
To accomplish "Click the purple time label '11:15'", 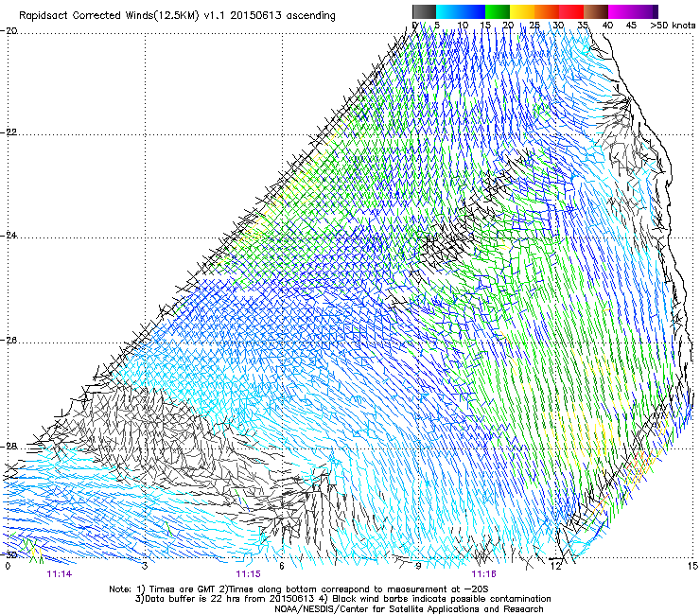I will [248, 574].
